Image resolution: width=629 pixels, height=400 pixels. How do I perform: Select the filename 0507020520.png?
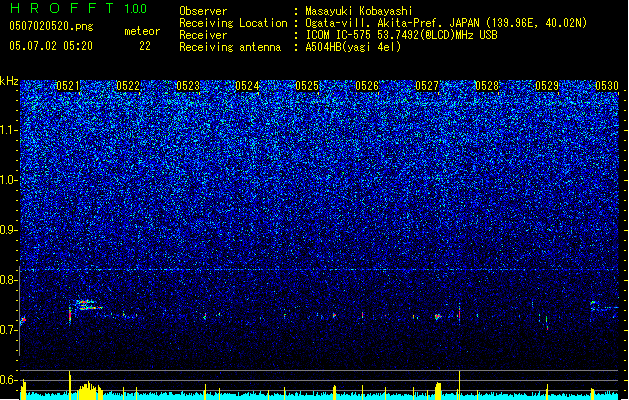pos(51,26)
